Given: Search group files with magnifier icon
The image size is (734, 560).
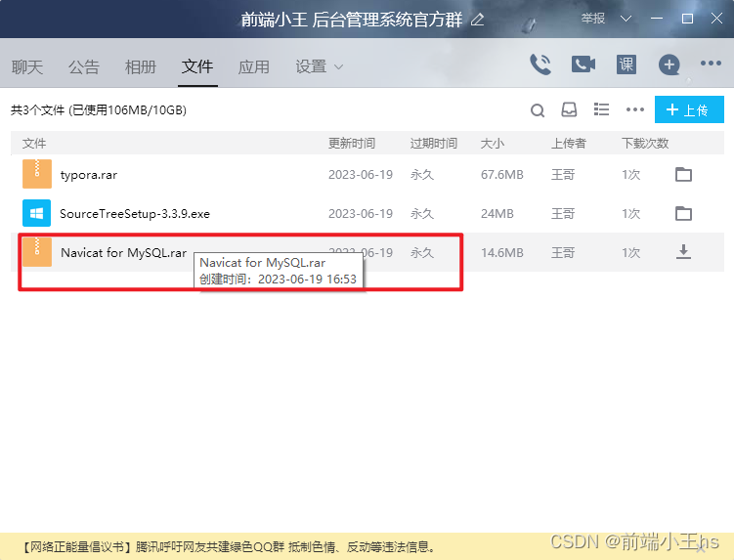Looking at the screenshot, I should 538,110.
